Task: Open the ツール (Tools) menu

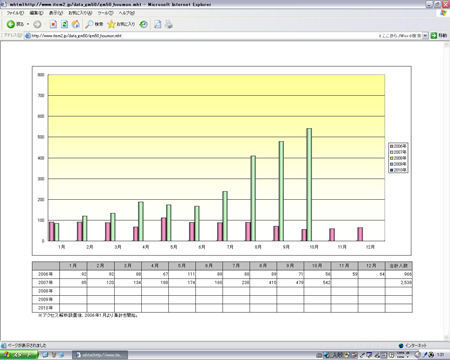Action: point(105,13)
